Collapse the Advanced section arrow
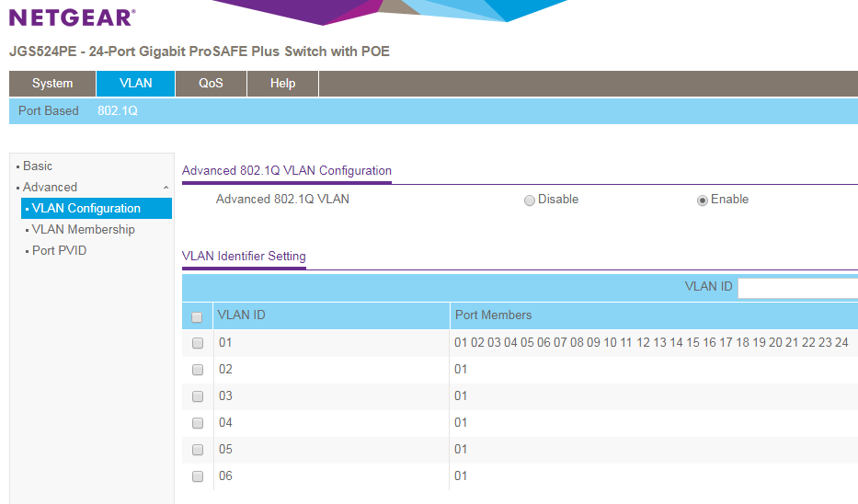 point(166,188)
